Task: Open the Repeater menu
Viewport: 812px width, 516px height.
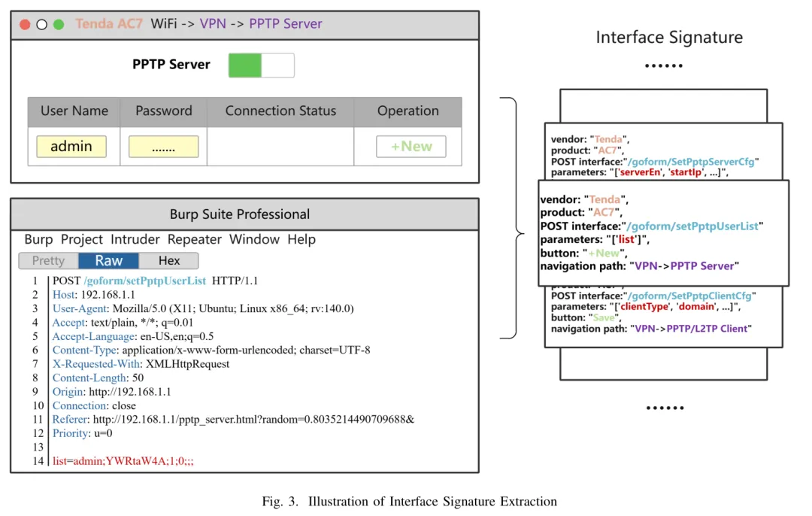Action: coord(194,239)
